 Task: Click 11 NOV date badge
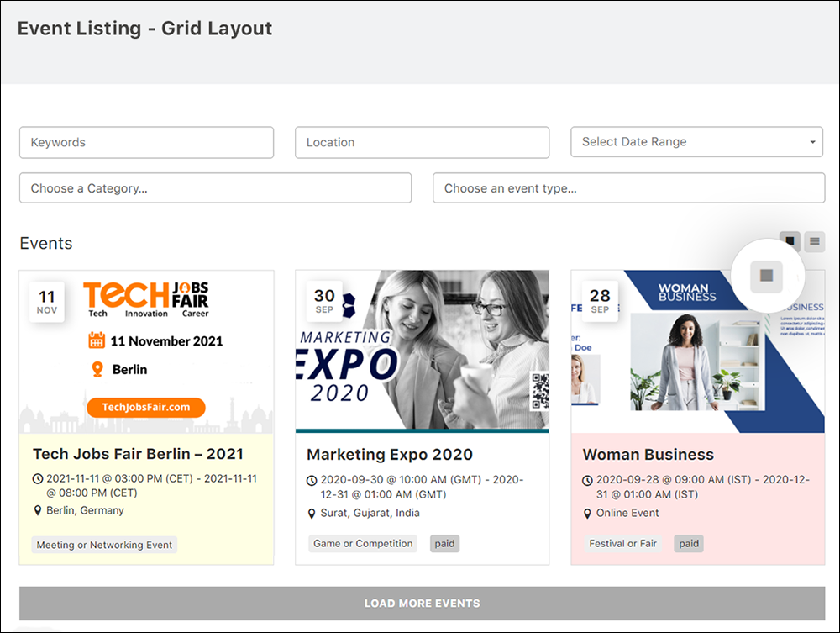[x=47, y=302]
